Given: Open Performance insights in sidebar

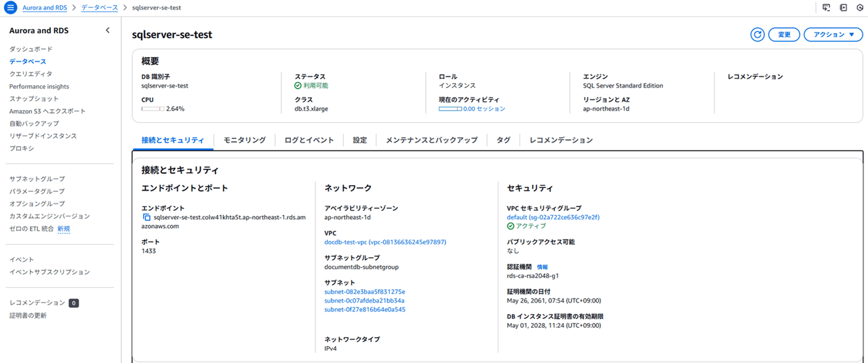Looking at the screenshot, I should (x=39, y=87).
